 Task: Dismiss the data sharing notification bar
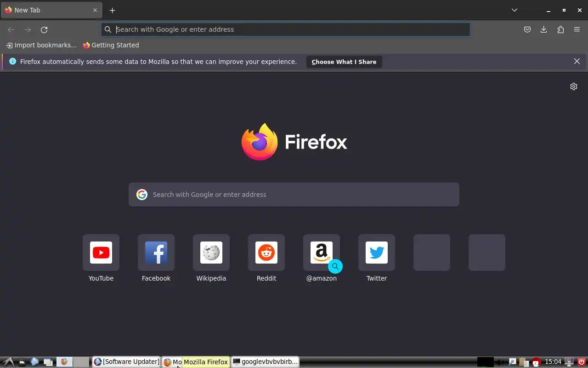(x=577, y=61)
